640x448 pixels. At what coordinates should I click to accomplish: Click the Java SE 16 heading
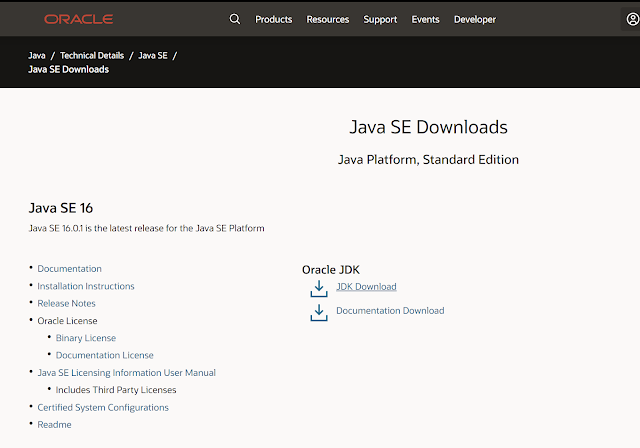(x=61, y=208)
